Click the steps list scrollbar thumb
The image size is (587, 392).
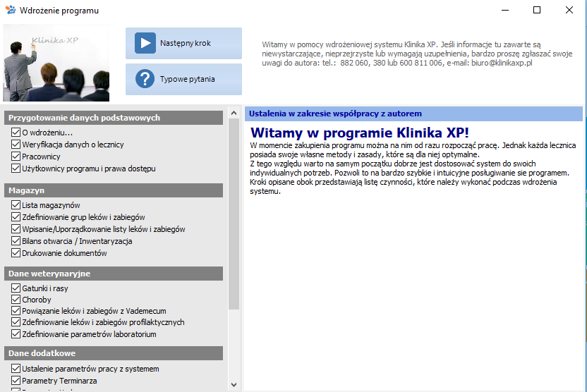point(234,214)
